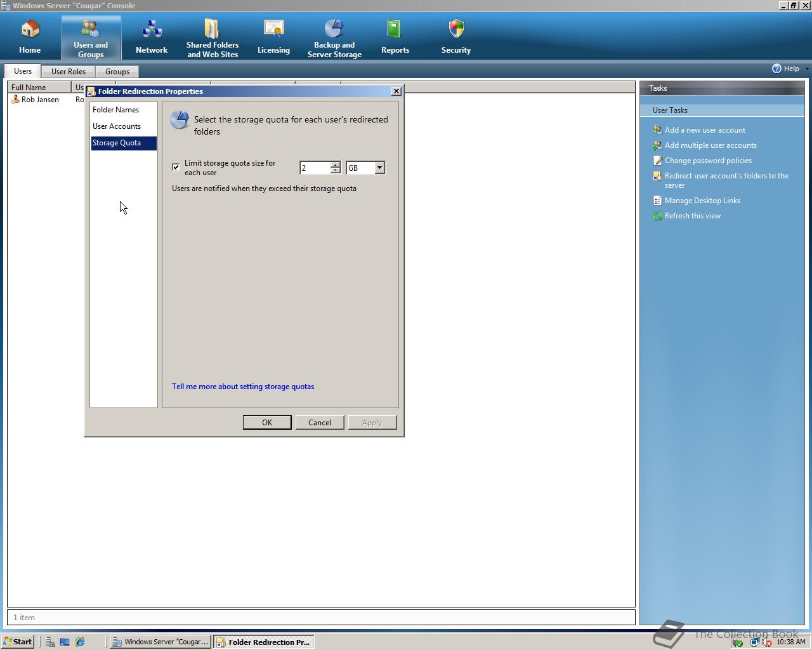Close the Folder Redirection Properties dialog
Screen dimensions: 812x650
coord(396,91)
